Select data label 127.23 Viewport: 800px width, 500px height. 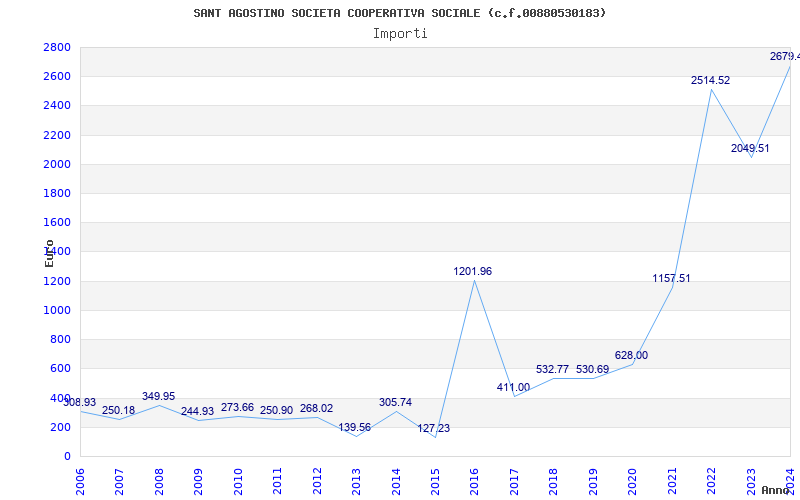[x=434, y=428]
